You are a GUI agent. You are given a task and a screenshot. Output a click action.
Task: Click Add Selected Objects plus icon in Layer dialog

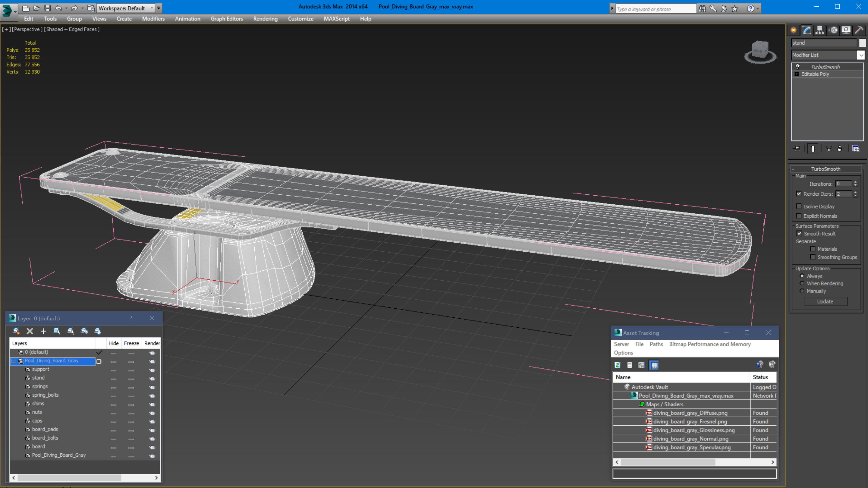pyautogui.click(x=43, y=331)
